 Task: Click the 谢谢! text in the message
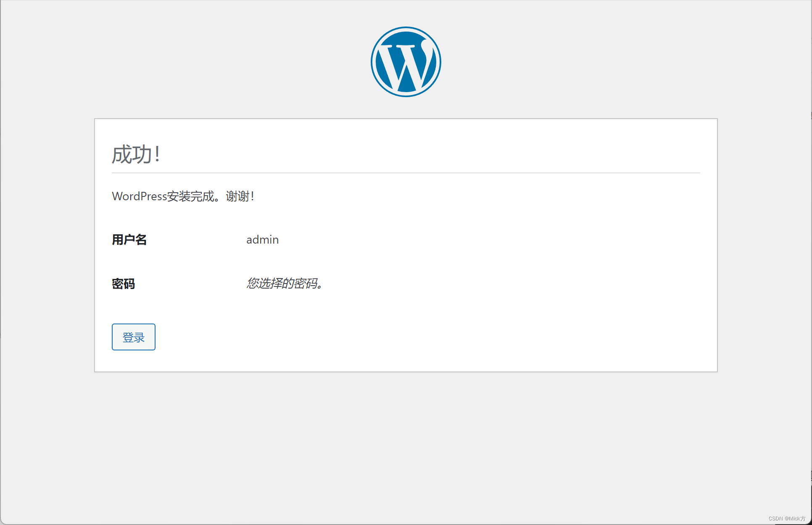pyautogui.click(x=240, y=196)
